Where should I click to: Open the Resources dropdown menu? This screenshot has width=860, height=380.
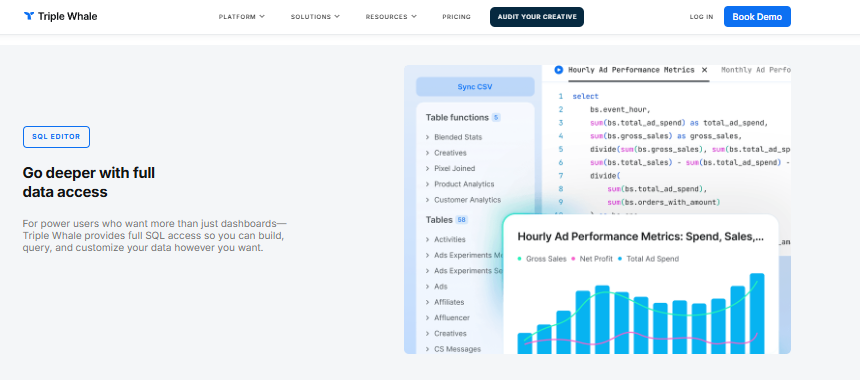click(x=391, y=17)
